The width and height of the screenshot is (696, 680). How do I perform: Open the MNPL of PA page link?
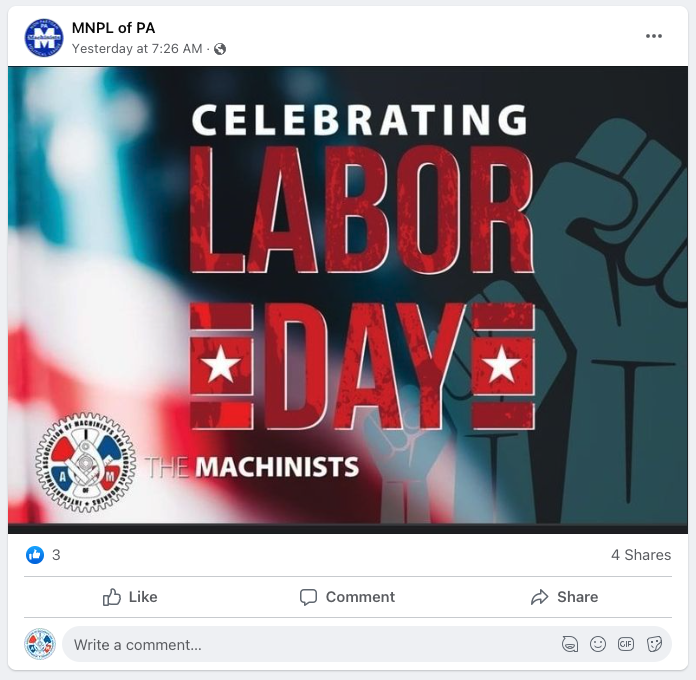pyautogui.click(x=113, y=28)
